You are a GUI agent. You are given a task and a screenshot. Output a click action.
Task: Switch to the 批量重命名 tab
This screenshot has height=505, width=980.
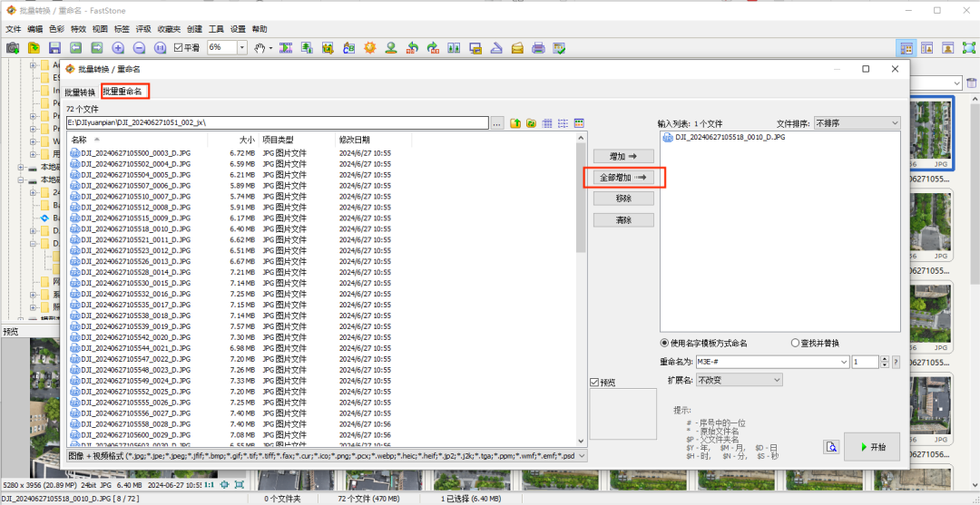[125, 92]
